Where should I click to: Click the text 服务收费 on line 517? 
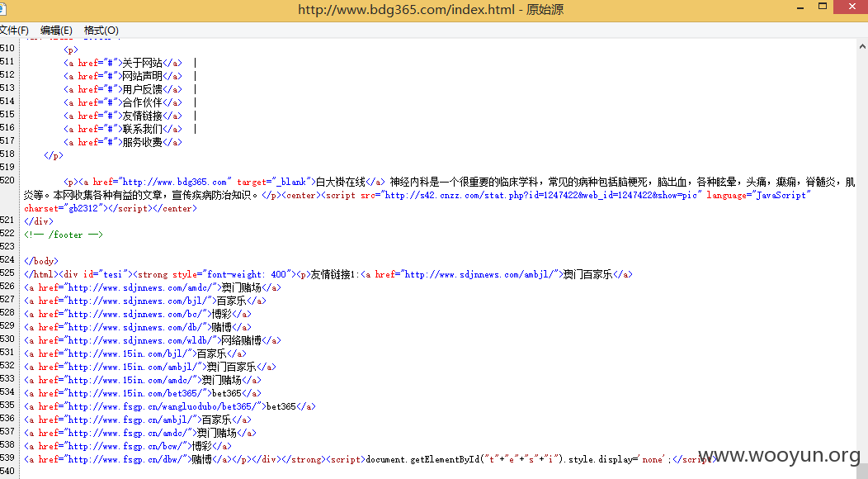(x=142, y=143)
